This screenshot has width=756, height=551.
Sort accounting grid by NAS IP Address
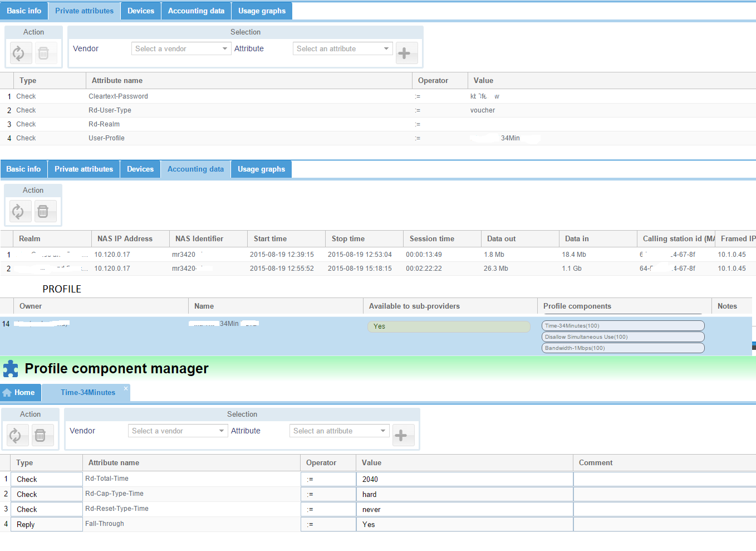click(130, 239)
